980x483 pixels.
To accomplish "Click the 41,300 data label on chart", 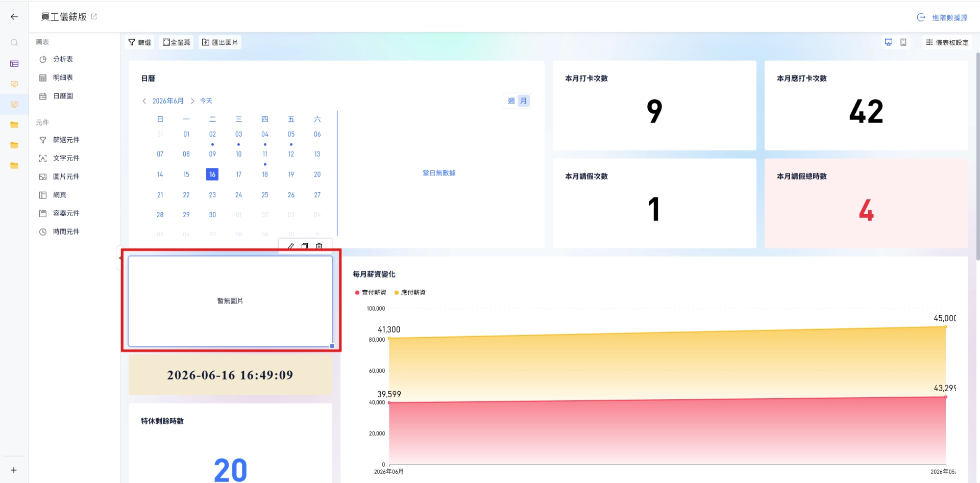I will (389, 329).
